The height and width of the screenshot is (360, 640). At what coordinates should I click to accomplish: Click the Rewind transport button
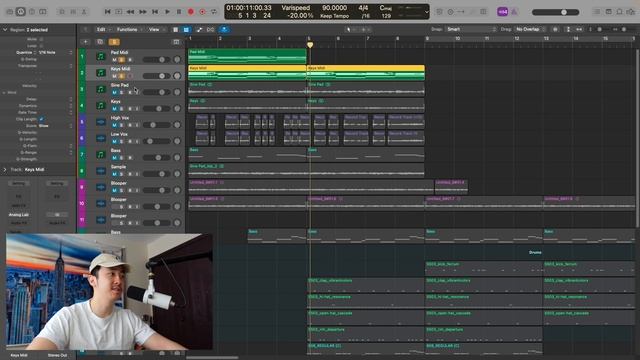[x=131, y=12]
